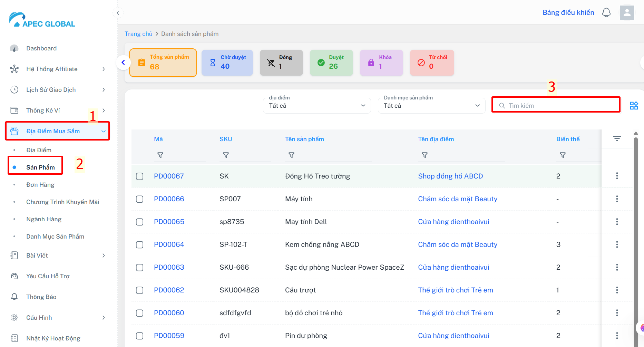Check the box for product PD00063
644x347 pixels.
coord(140,268)
